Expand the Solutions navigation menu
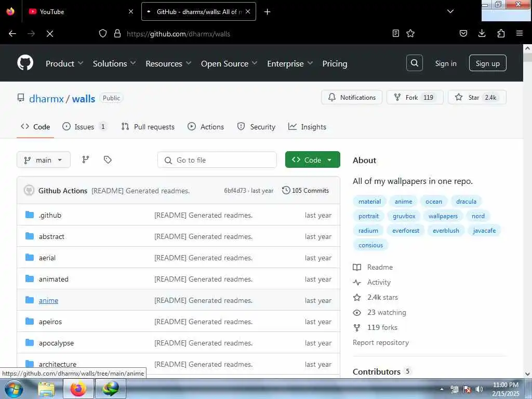This screenshot has height=399, width=532. coord(114,63)
